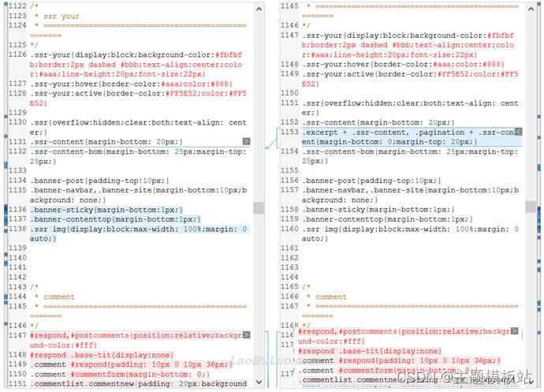
Task: Click left pane line number 1133
Action: [x=17, y=170]
